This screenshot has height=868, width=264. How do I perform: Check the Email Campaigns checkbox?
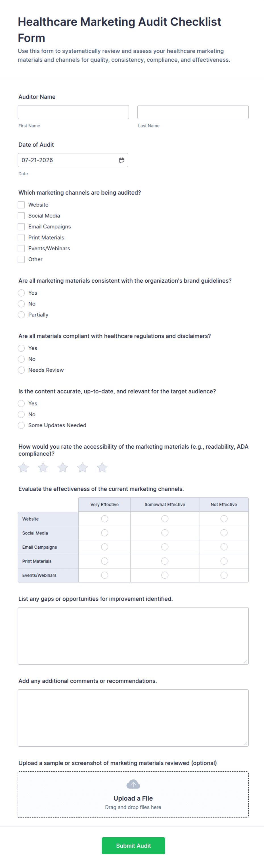point(21,227)
